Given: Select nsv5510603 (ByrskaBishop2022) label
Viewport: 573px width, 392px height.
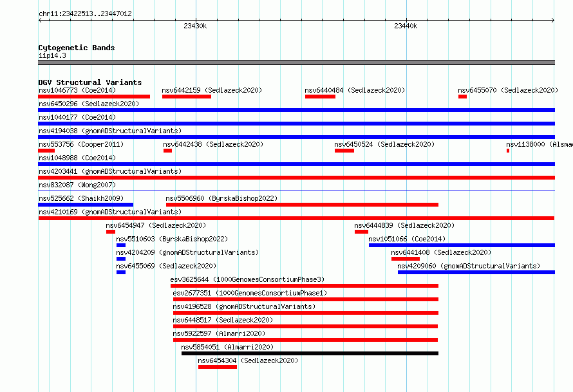Looking at the screenshot, I should point(172,239).
